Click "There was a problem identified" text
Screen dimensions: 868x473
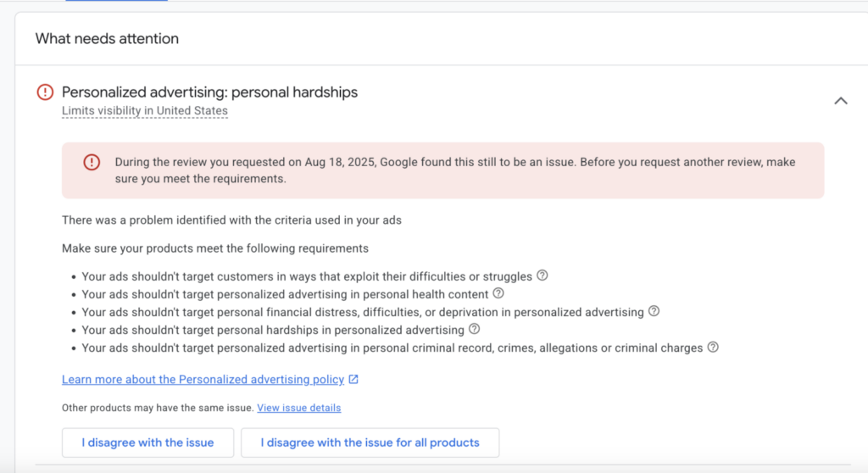(231, 220)
